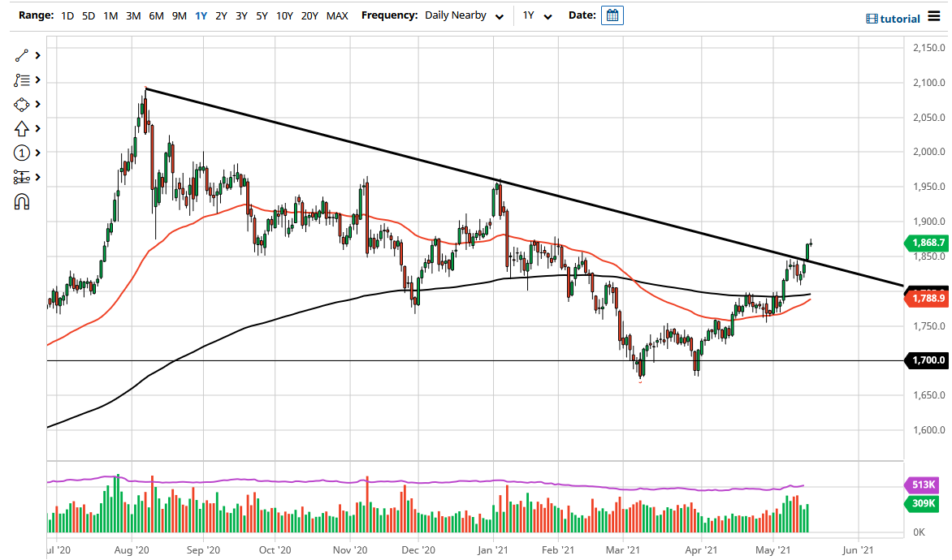Set range to 1M

110,15
